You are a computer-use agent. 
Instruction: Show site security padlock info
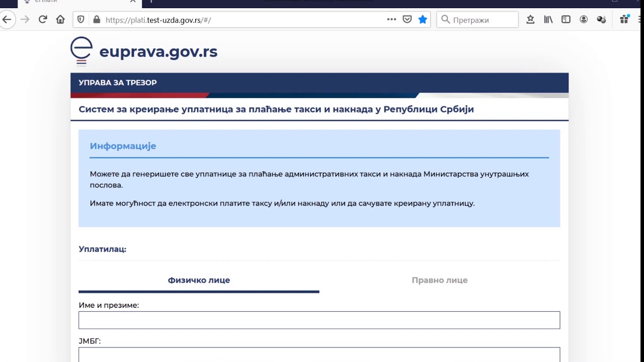97,20
